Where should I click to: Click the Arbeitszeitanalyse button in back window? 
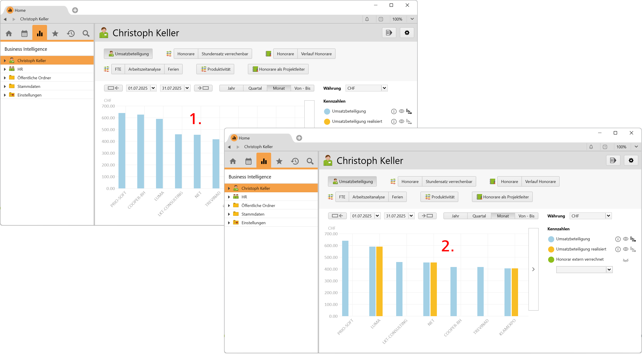144,69
